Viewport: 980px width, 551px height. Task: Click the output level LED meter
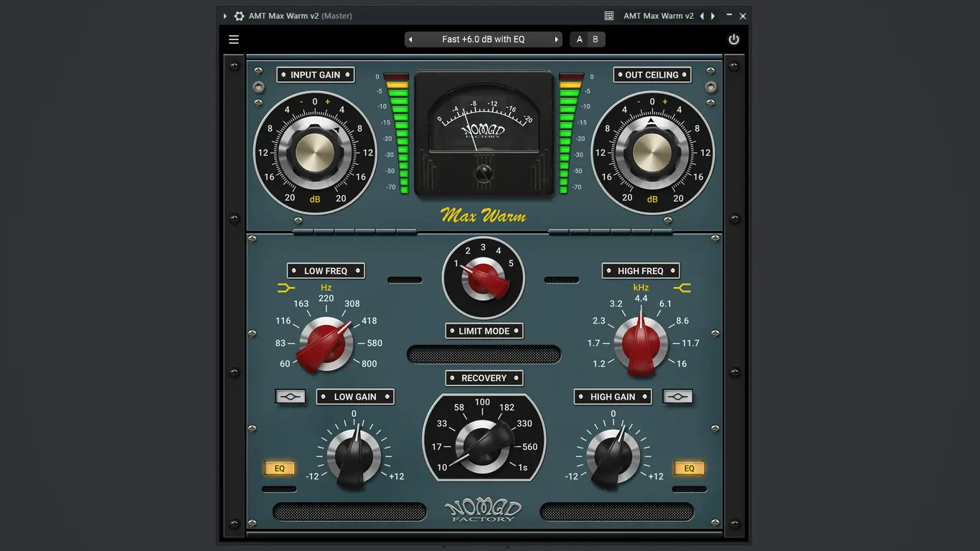click(571, 133)
